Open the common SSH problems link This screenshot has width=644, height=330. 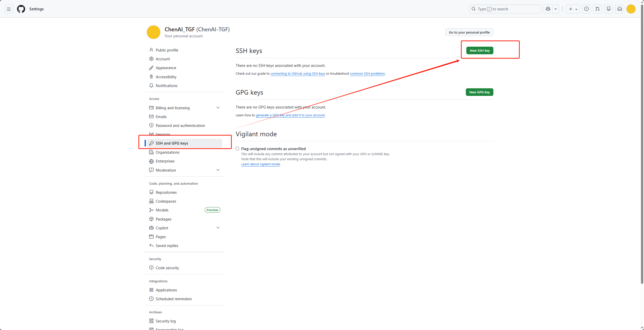367,74
